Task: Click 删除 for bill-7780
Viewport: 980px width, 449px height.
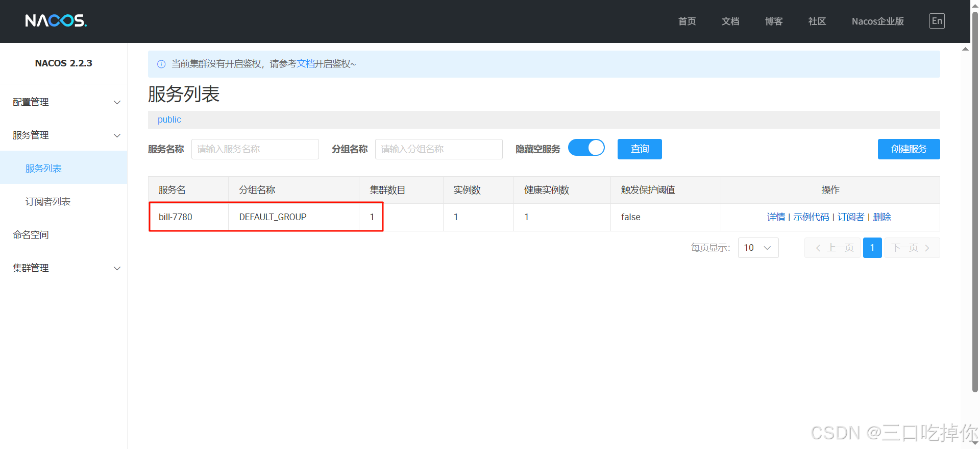Action: 882,217
